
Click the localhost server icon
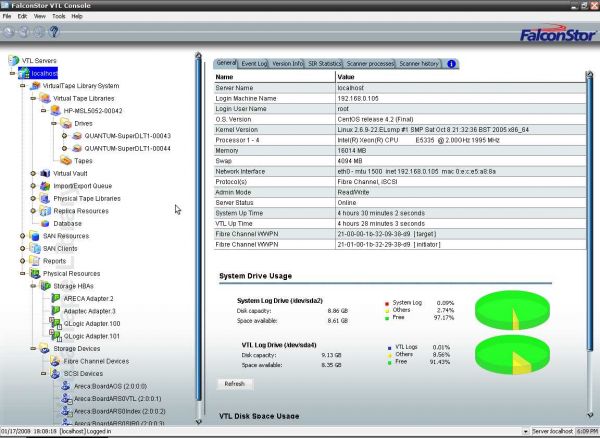[24, 73]
